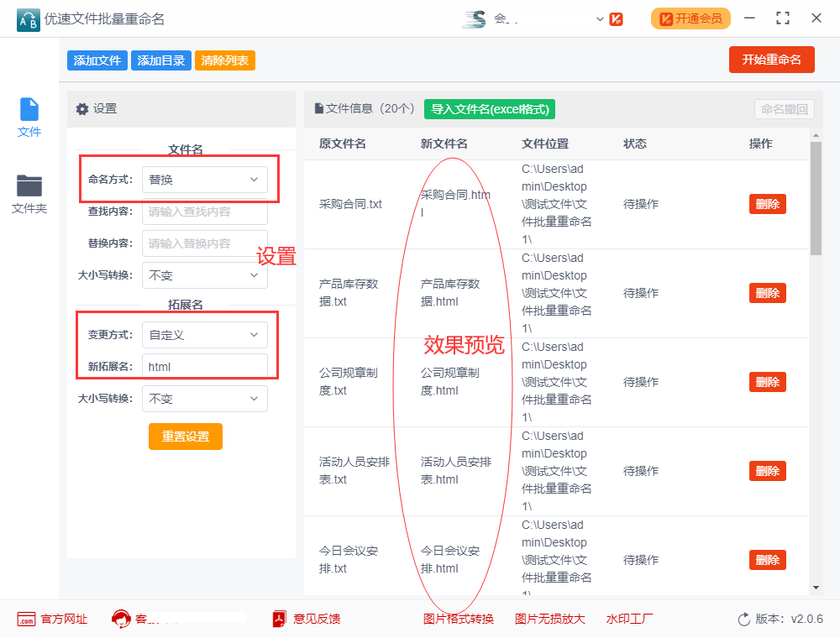This screenshot has height=638, width=840.
Task: Open the 意见反馈 link
Action: (317, 620)
